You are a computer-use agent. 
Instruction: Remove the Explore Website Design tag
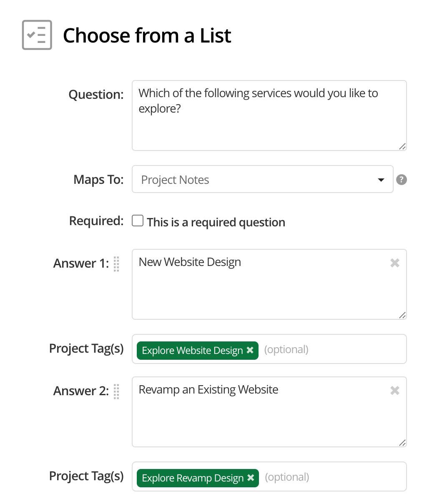coord(250,350)
